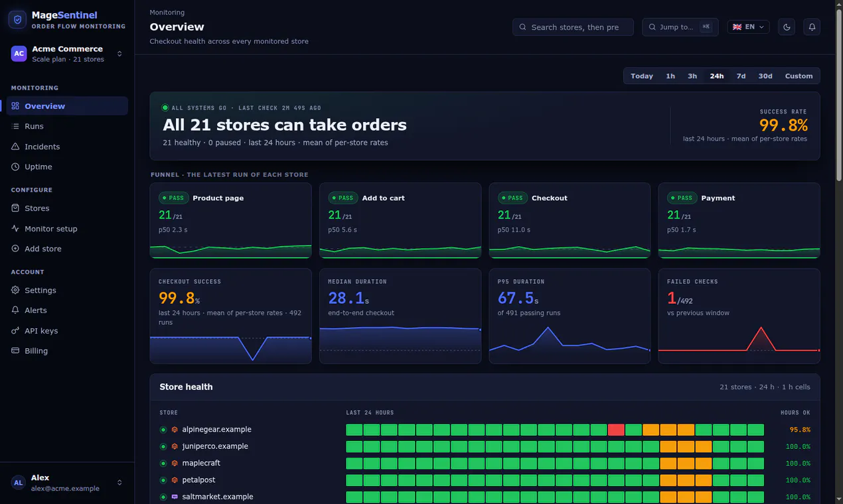Screen dimensions: 843x504
Task: Switch time range to 1h
Action: coord(670,76)
